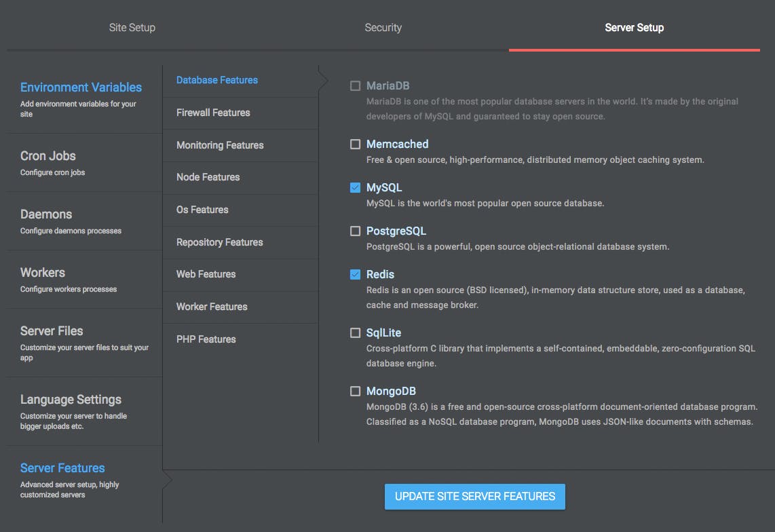
Task: Open Environment Variables section
Action: 81,88
